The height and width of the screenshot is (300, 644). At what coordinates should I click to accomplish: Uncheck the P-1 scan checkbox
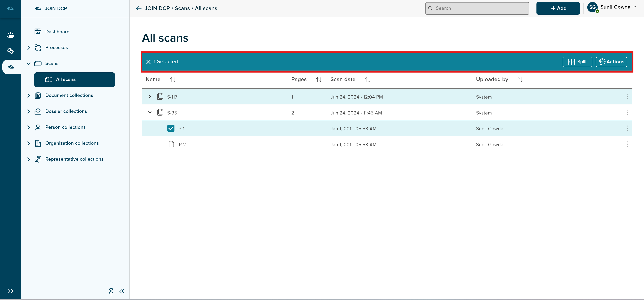[171, 128]
